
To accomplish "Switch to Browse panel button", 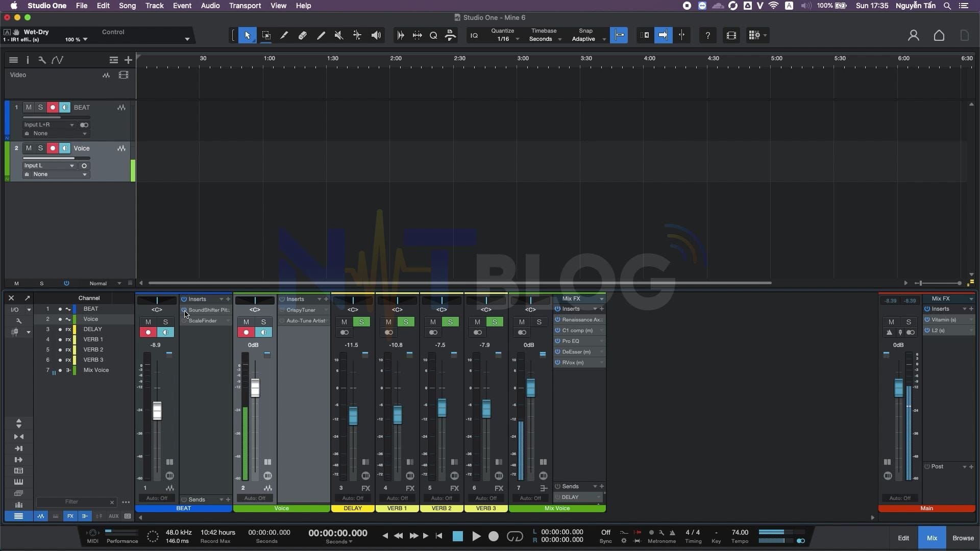I will pyautogui.click(x=963, y=538).
